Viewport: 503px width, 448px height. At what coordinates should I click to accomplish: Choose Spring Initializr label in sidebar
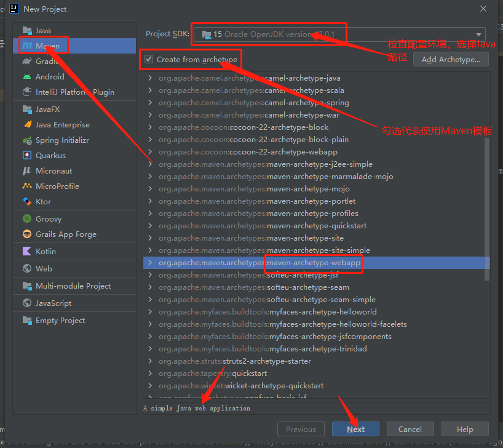pyautogui.click(x=62, y=140)
